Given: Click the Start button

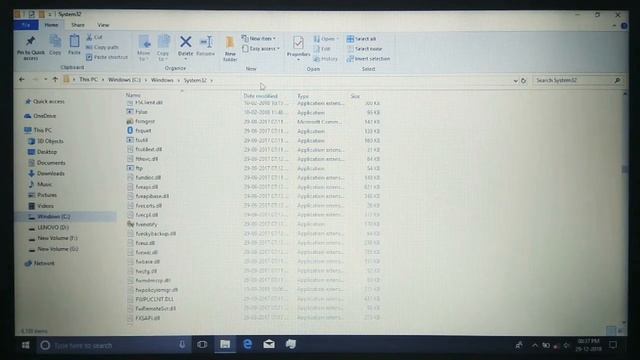Looking at the screenshot, I should pos(25,345).
